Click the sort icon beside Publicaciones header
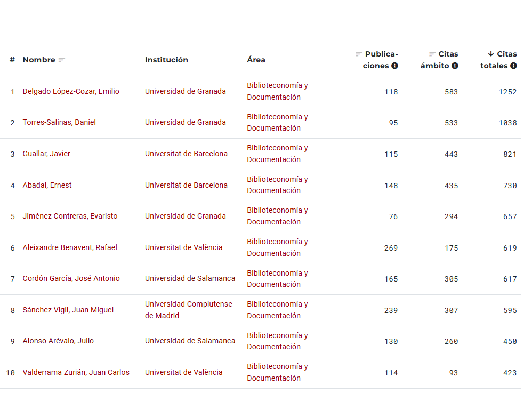Screen dimensions: 532x417 359,54
